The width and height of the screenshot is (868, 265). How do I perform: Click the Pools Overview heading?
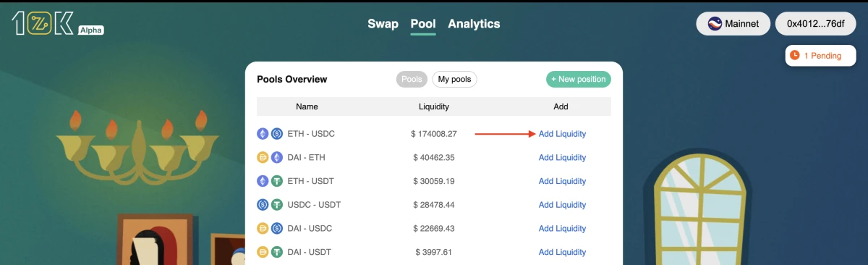[x=292, y=79]
